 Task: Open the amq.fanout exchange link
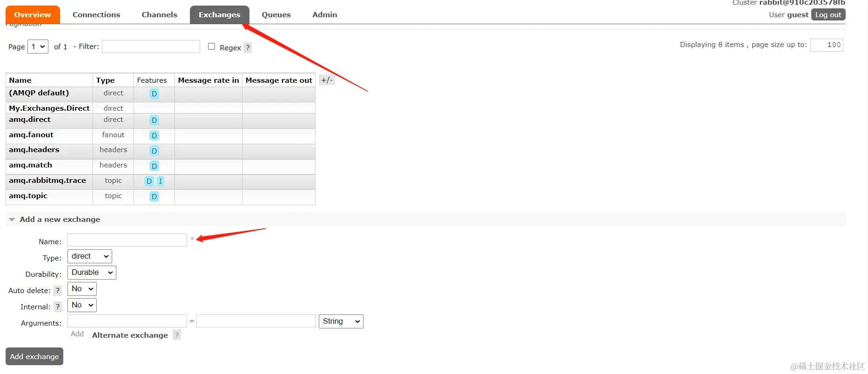point(31,135)
